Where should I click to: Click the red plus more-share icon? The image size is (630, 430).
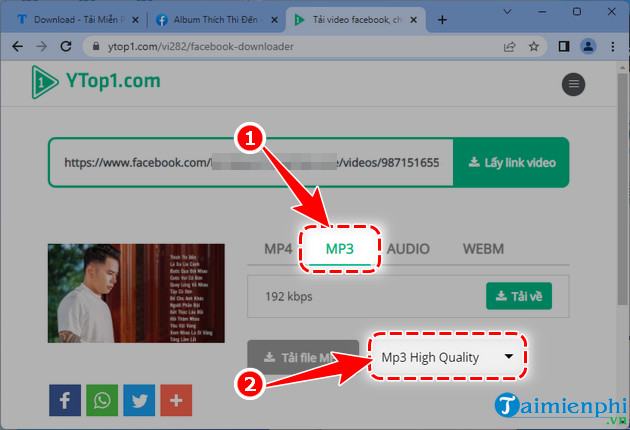click(176, 400)
